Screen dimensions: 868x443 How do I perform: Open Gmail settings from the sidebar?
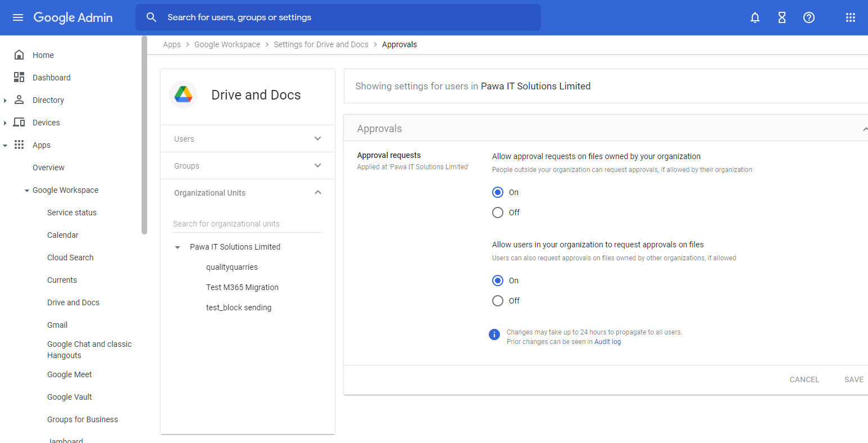(57, 324)
